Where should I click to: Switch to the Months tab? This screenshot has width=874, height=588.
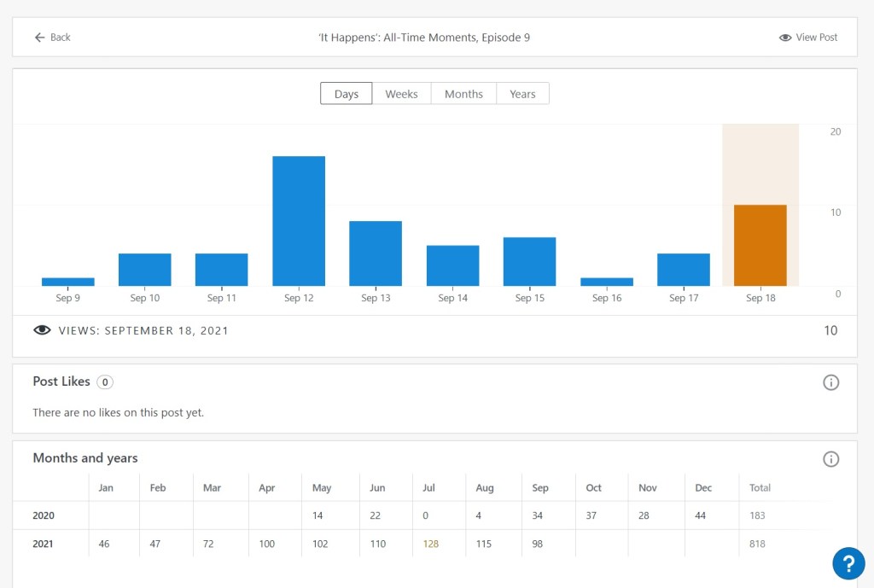point(463,94)
